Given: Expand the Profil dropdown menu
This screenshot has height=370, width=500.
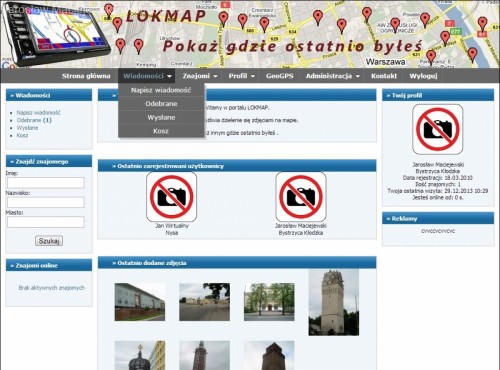Looking at the screenshot, I should click(241, 76).
